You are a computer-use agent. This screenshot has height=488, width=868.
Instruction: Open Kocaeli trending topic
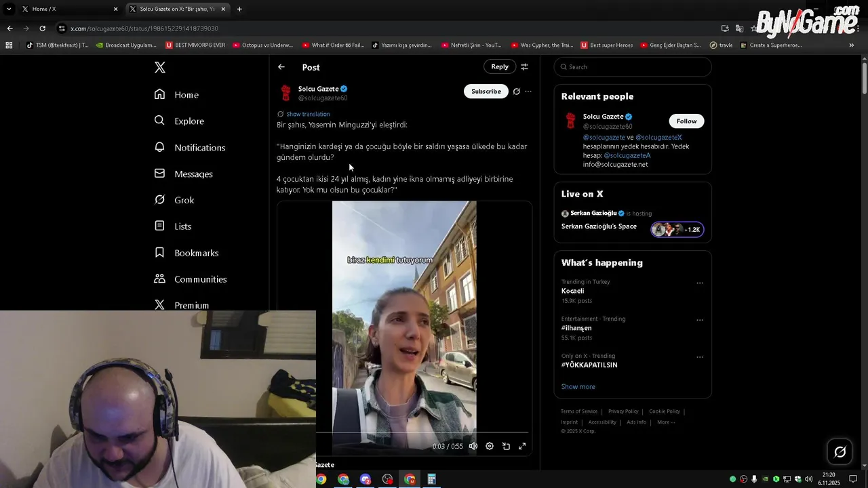coord(572,291)
